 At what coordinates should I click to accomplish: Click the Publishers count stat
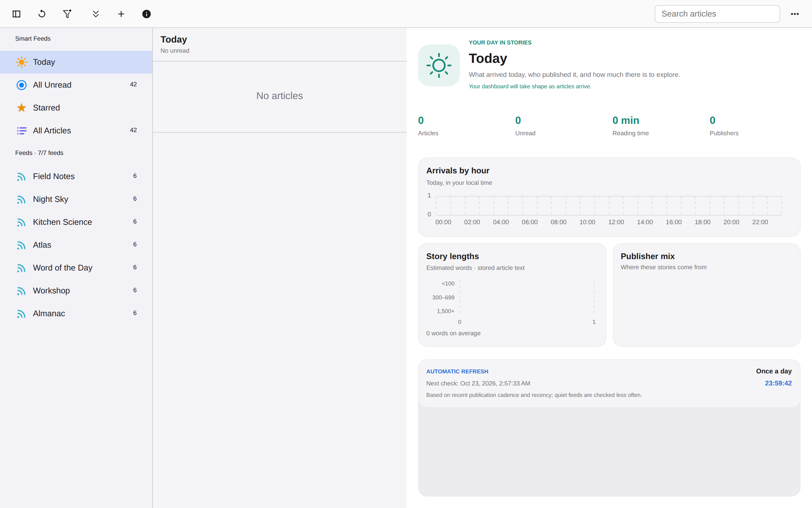(724, 126)
